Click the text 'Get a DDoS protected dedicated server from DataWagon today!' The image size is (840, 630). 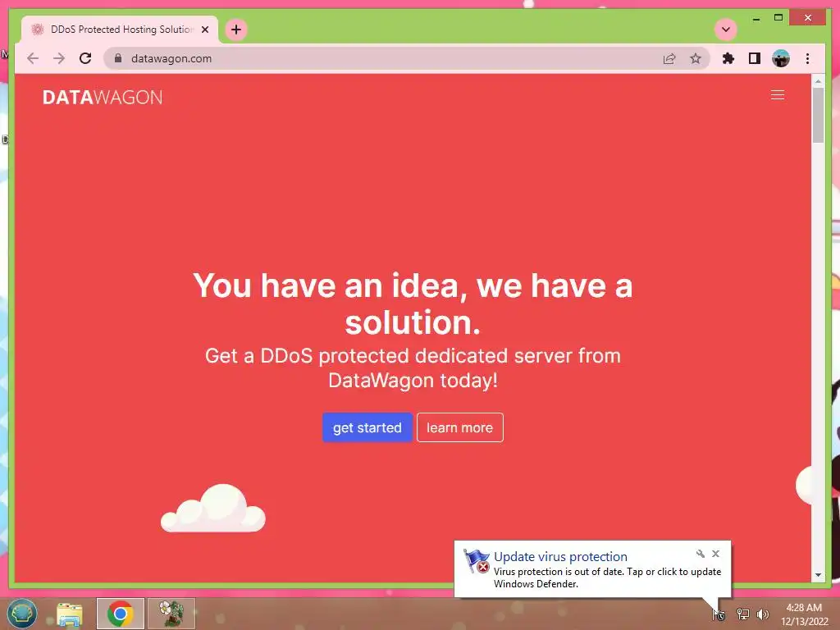click(x=413, y=368)
